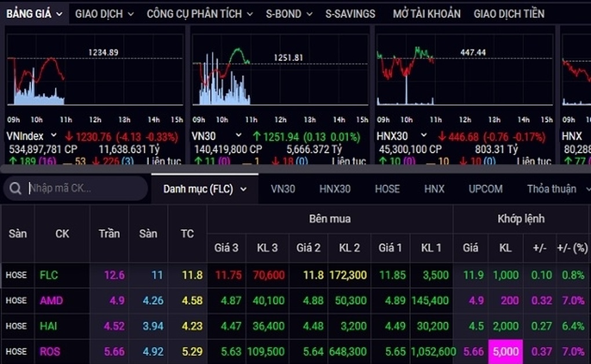Click the highlighted 5,000 volume cell
Screen dimensions: 591x364
pos(505,351)
